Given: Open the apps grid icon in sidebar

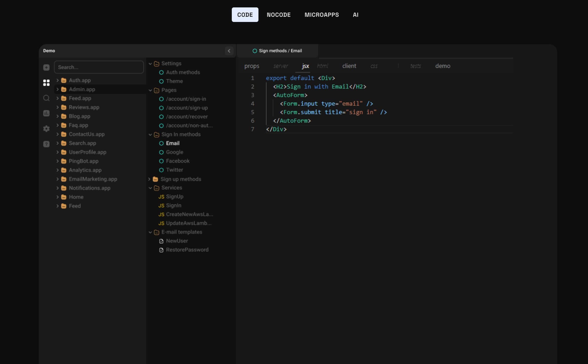Looking at the screenshot, I should coord(46,83).
